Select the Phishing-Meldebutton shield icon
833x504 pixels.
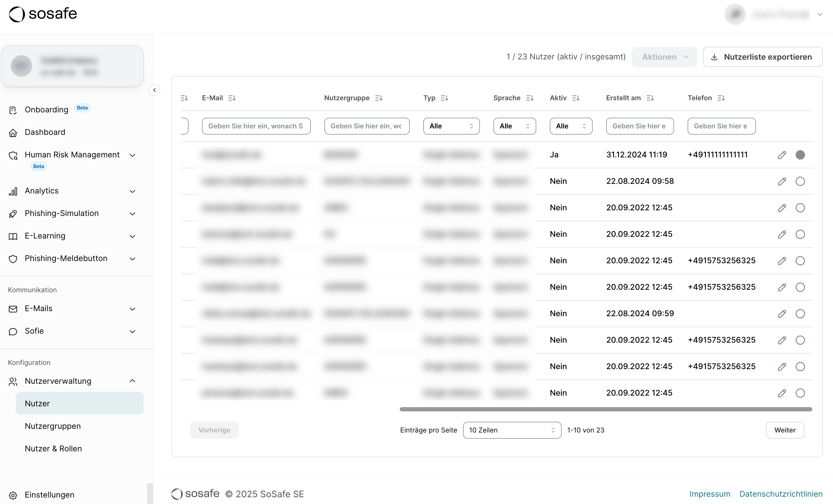pyautogui.click(x=13, y=259)
